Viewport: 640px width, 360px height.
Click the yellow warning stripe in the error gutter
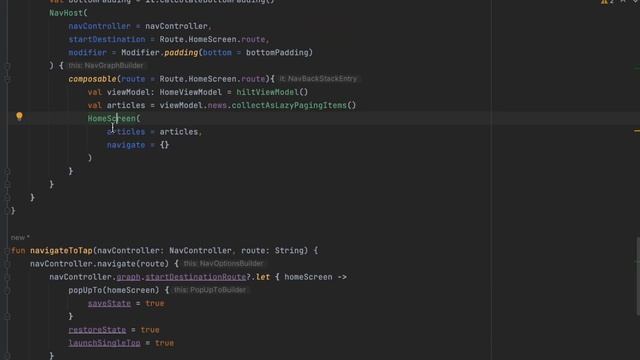(637, 131)
